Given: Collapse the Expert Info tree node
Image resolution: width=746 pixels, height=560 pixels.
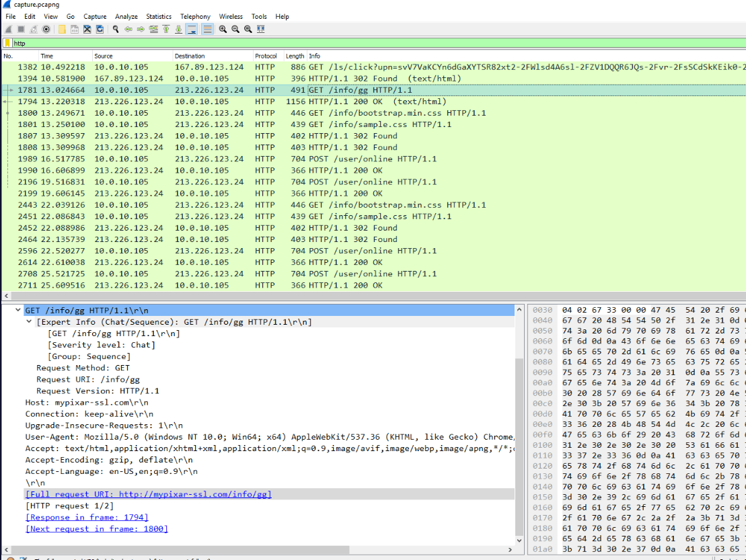Looking at the screenshot, I should (x=29, y=321).
